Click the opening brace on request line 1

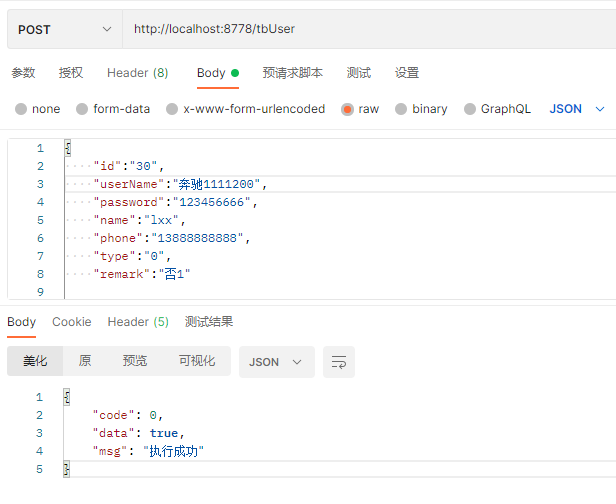(x=68, y=148)
